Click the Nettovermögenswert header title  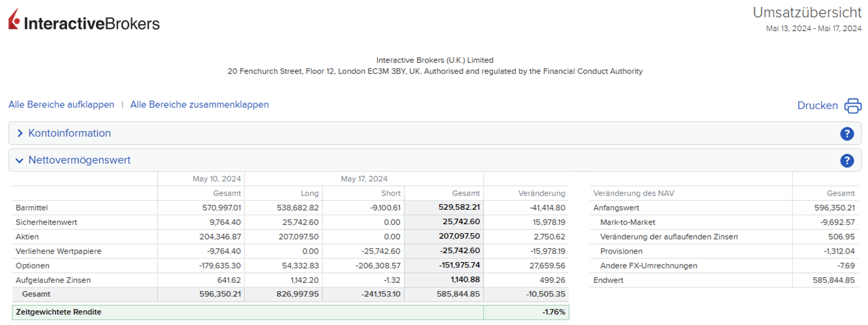point(79,160)
